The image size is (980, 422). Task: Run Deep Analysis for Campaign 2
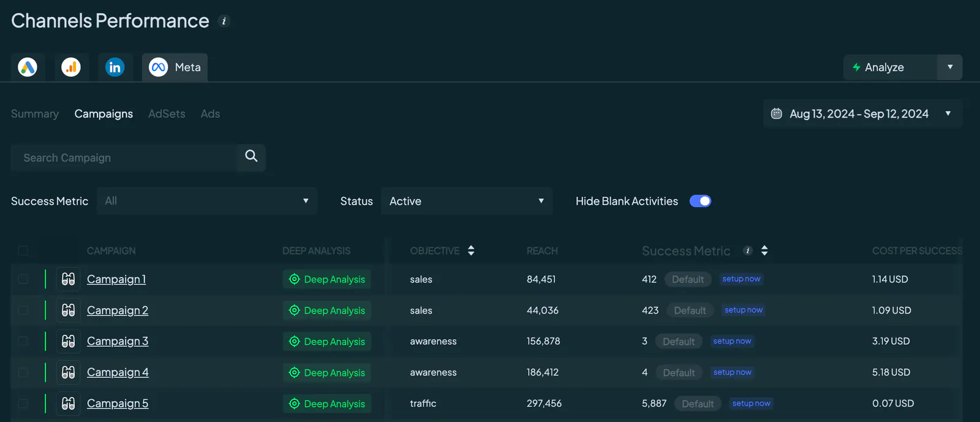point(327,311)
